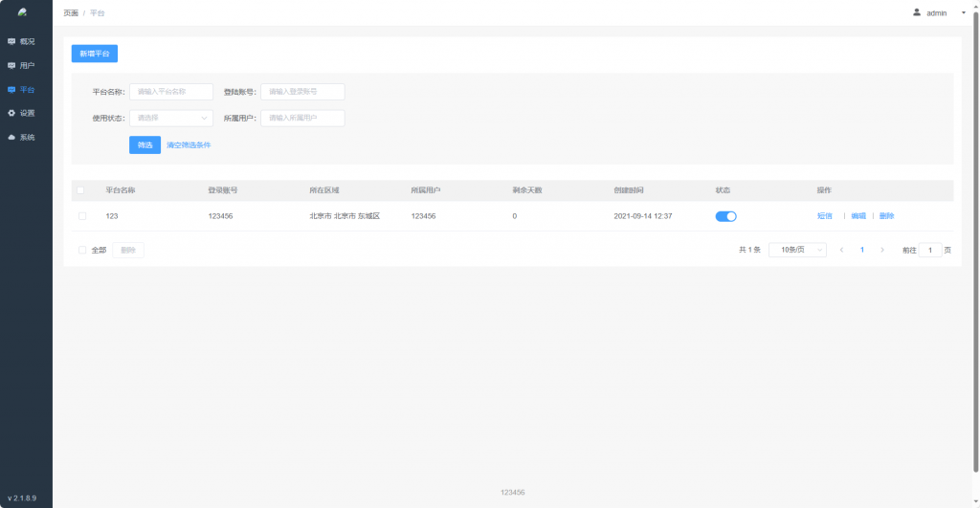Go to the next page arrow

tap(881, 250)
